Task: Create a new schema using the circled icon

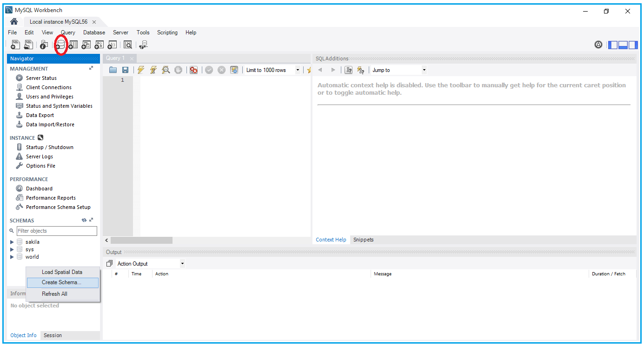Action: [60, 45]
